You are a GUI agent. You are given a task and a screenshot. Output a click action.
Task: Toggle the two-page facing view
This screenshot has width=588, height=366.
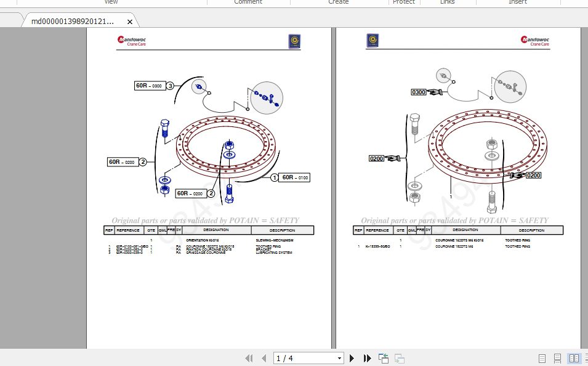(x=573, y=358)
